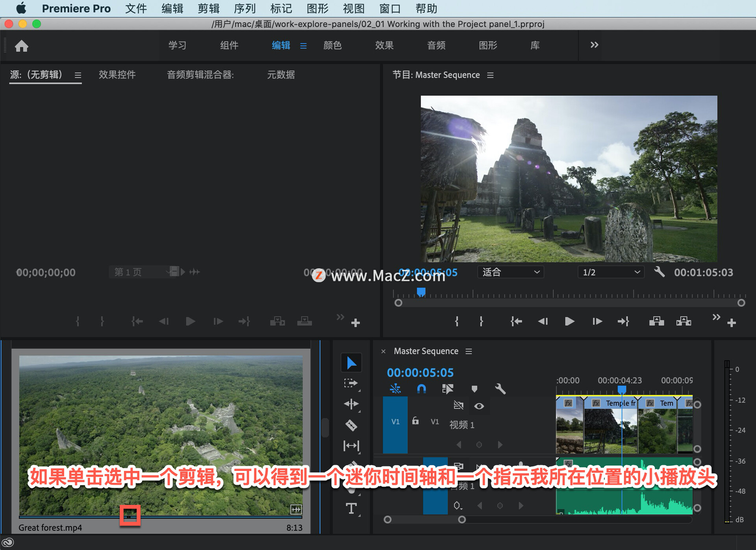Screen dimensions: 756x550
Task: Toggle timeline snapping magnet
Action: [x=421, y=389]
